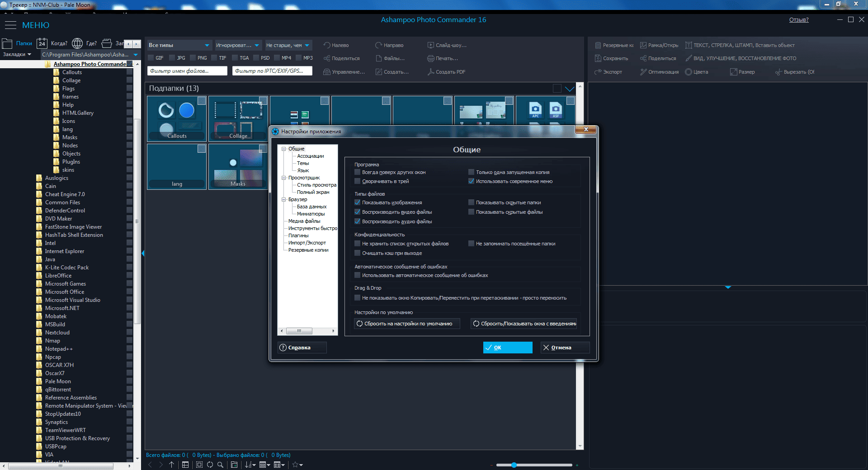The height and width of the screenshot is (470, 868).
Task: Click Вырезать cut-out tool
Action: click(795, 72)
